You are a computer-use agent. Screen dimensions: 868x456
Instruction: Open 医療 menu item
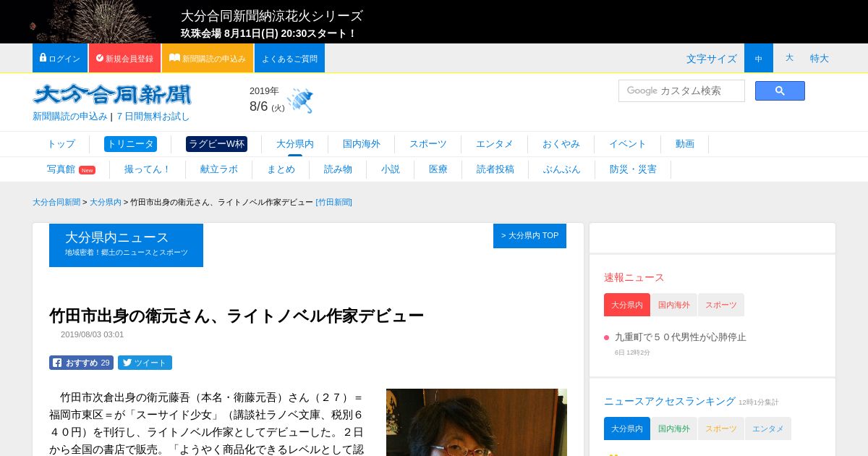(438, 169)
